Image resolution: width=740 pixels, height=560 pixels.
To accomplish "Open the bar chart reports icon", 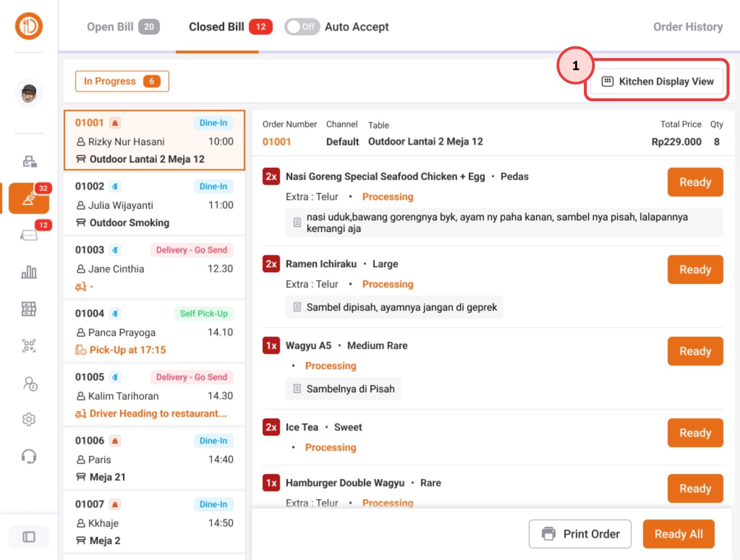I will coord(29,272).
